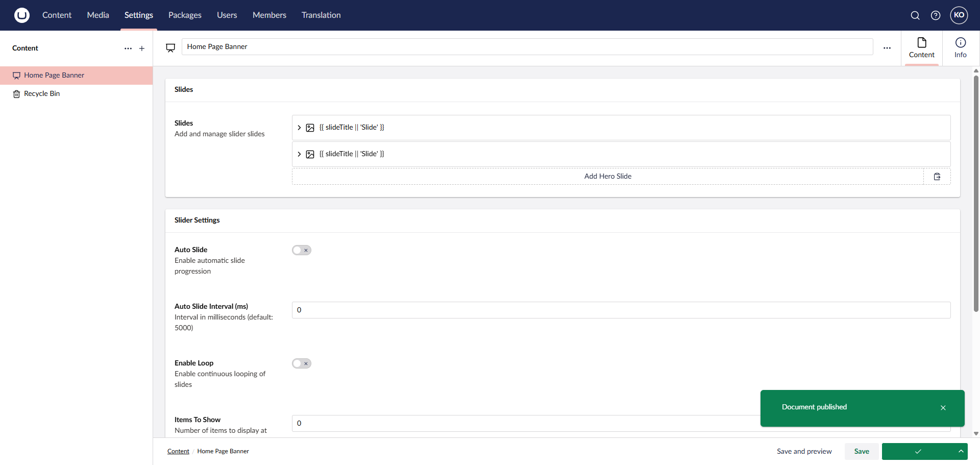Dismiss the Document published notification
Screen dimensions: 980x465
coord(943,408)
